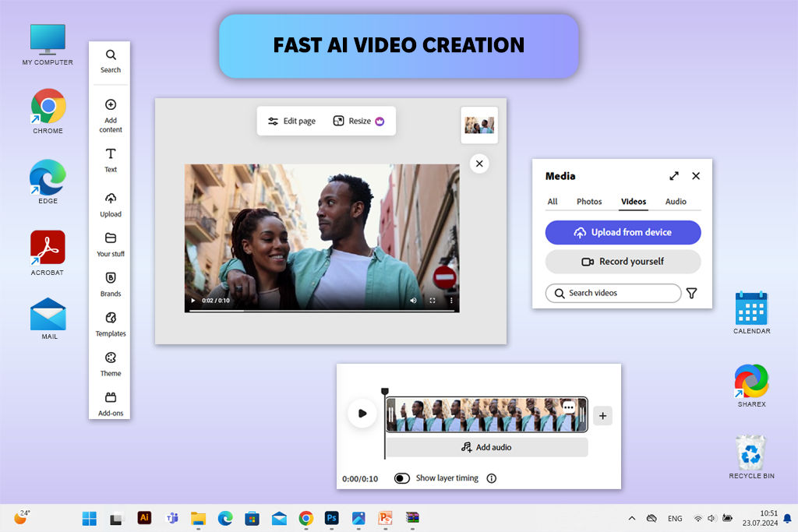Select the Videos tab
The image size is (798, 532).
coord(633,202)
